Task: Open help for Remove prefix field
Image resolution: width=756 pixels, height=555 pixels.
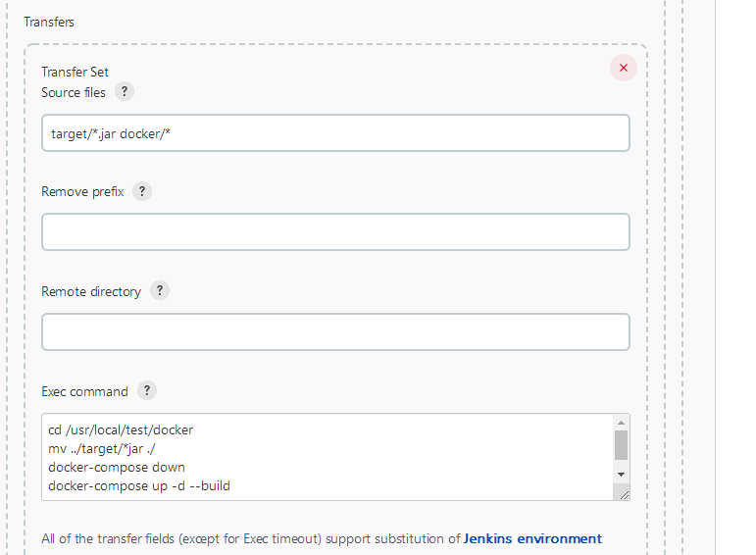Action: click(141, 191)
